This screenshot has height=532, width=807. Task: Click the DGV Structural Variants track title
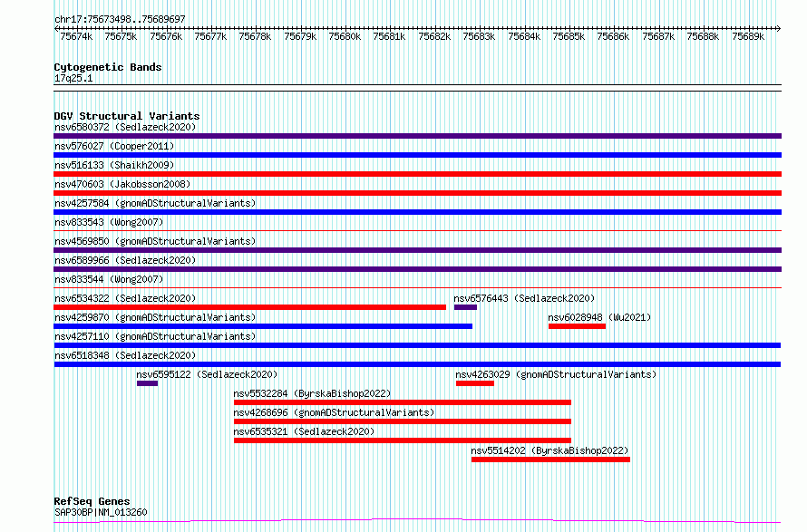tap(127, 116)
